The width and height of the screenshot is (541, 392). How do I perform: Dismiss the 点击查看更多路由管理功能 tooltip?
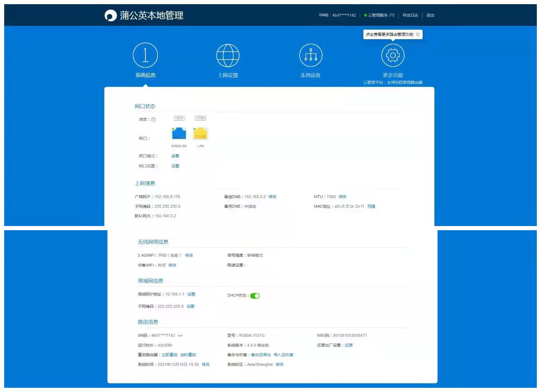[x=418, y=34]
